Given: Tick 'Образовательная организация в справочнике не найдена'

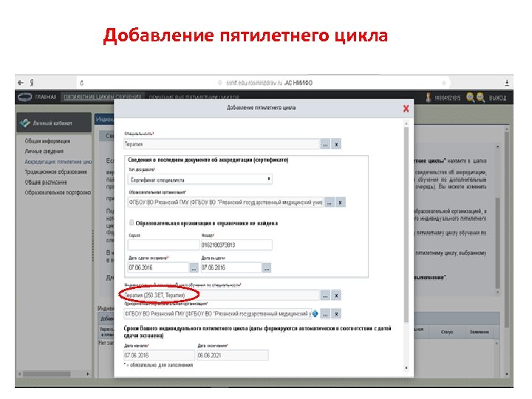Looking at the screenshot, I should 132,222.
